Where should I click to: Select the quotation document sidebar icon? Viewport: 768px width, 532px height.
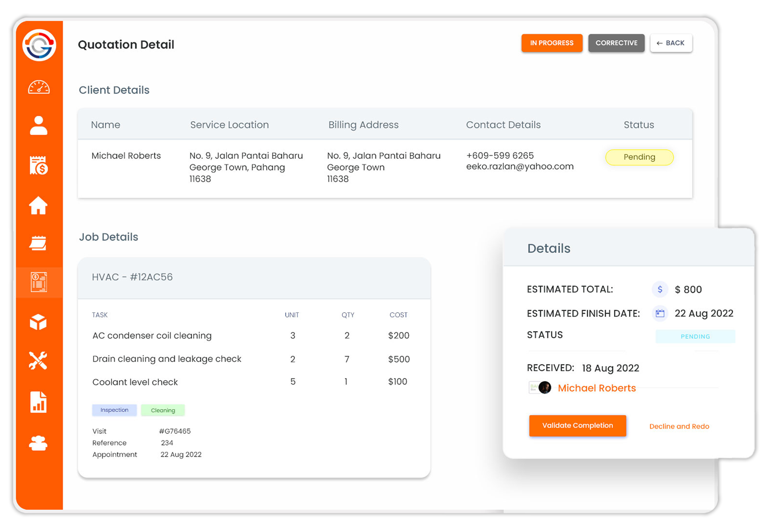39,282
